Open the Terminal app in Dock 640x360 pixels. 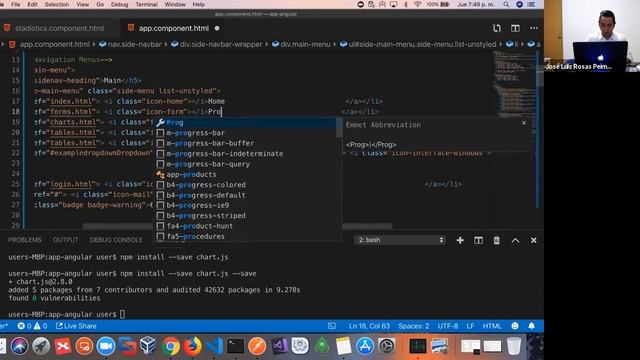point(236,347)
